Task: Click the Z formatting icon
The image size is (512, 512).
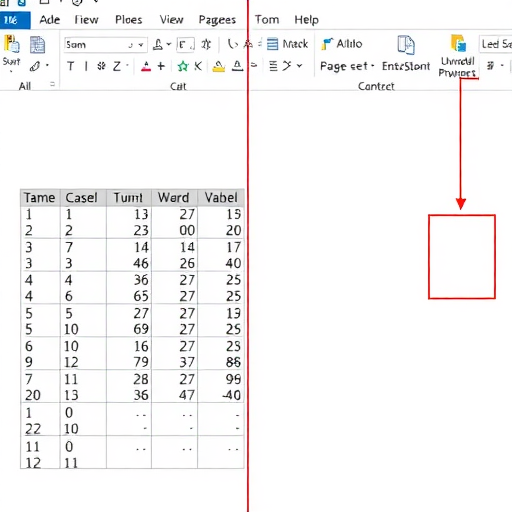Action: point(116,66)
